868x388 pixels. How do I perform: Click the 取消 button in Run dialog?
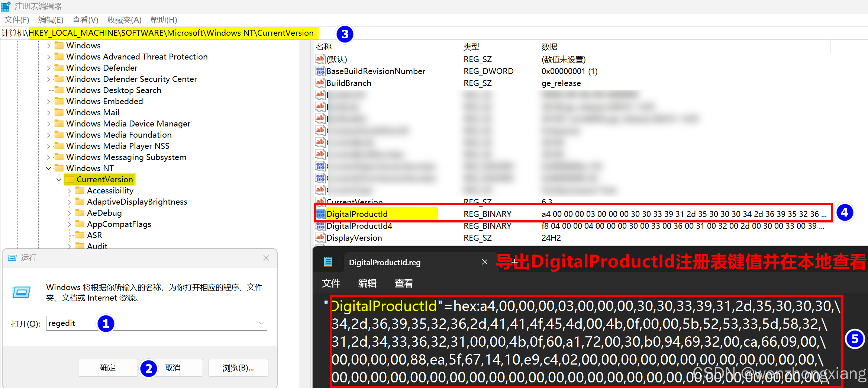click(173, 368)
